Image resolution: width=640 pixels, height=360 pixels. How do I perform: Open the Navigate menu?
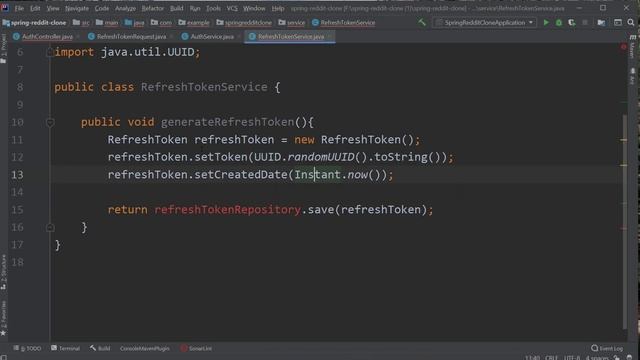(x=77, y=8)
